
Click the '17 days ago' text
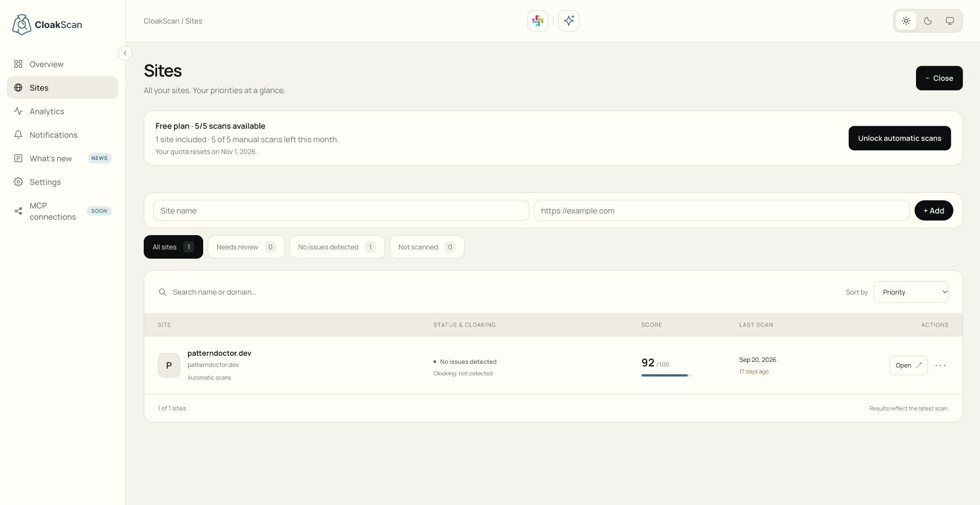click(754, 371)
